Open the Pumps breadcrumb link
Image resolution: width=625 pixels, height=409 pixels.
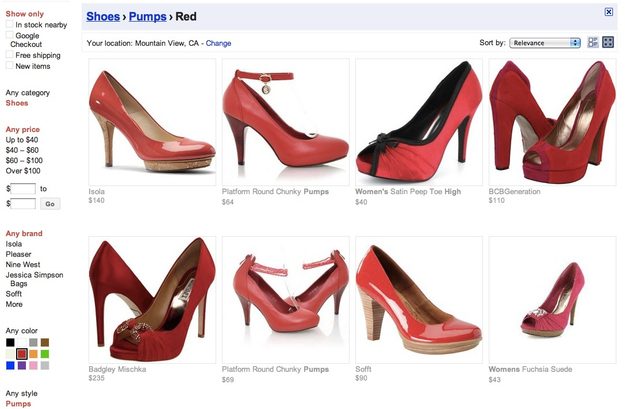[147, 17]
